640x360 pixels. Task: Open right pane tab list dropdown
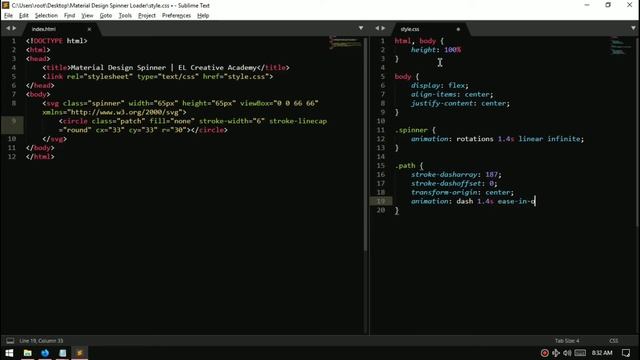click(x=633, y=28)
